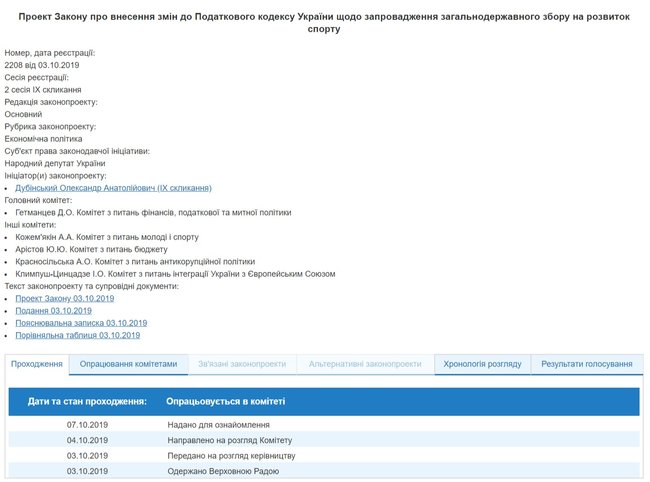Select the Проходження tab
650x482 pixels.
point(37,364)
